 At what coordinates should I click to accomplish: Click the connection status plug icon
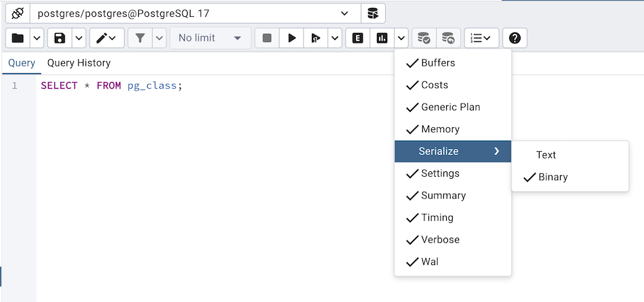coord(18,14)
